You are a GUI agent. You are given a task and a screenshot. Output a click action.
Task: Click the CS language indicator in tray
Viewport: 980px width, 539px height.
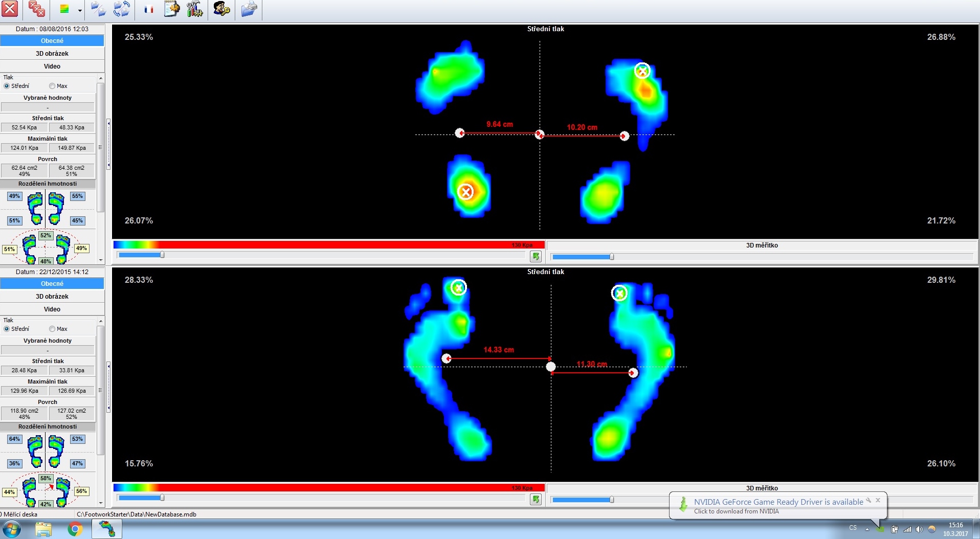pyautogui.click(x=853, y=528)
